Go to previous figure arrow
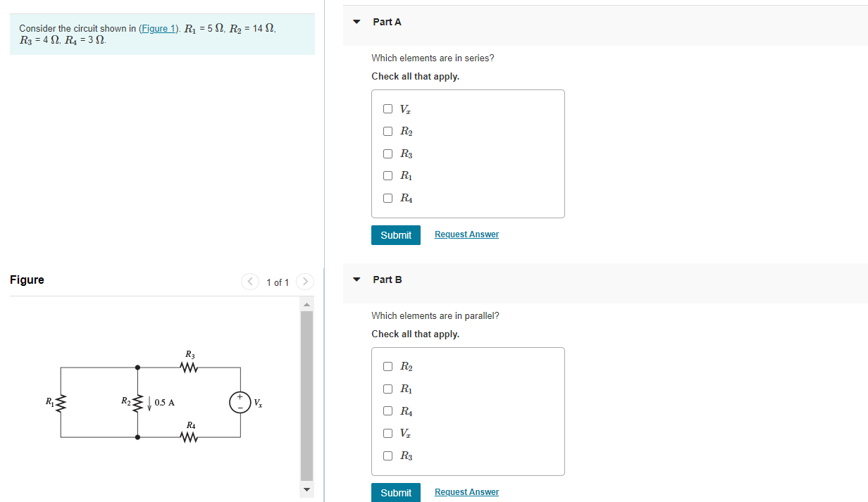Image resolution: width=868 pixels, height=502 pixels. click(250, 282)
